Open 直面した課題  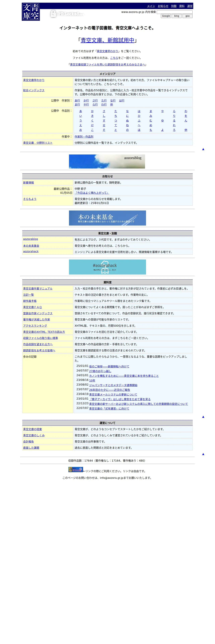31,448
